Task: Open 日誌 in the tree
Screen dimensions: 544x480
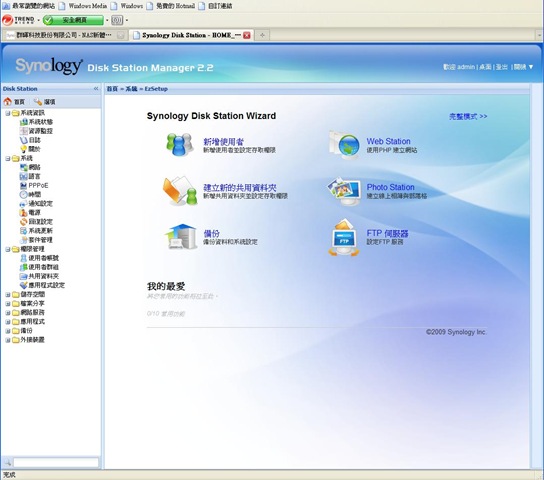Action: 30,140
